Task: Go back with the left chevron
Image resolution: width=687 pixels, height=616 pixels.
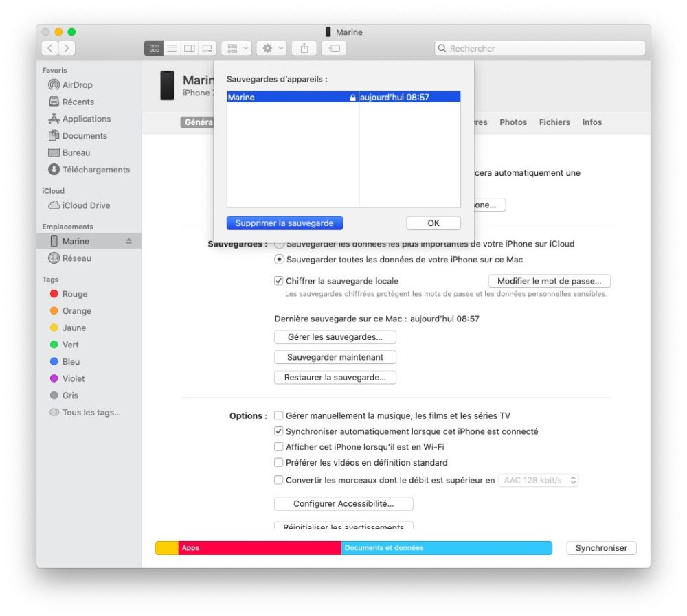Action: tap(50, 48)
